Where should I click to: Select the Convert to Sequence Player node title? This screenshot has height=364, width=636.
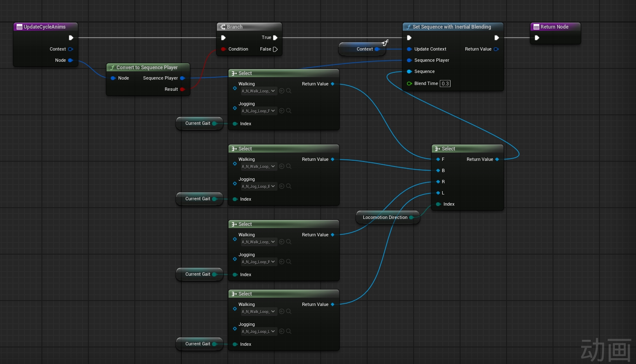coord(147,68)
